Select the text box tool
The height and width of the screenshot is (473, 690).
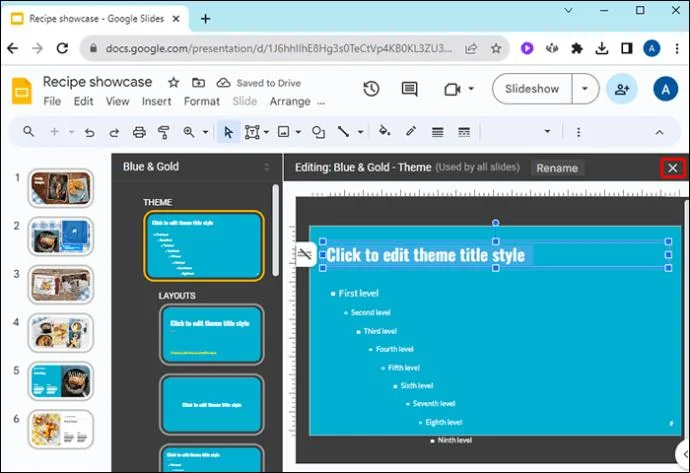(252, 132)
